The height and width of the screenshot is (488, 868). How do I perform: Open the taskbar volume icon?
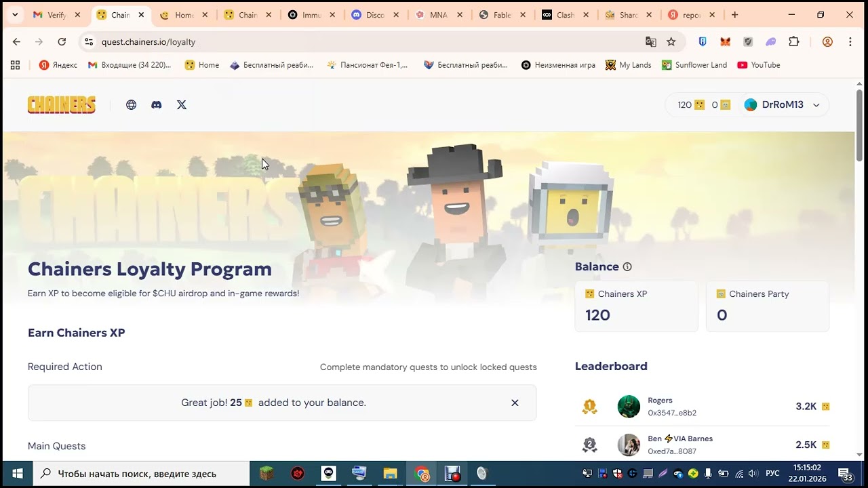click(x=753, y=474)
